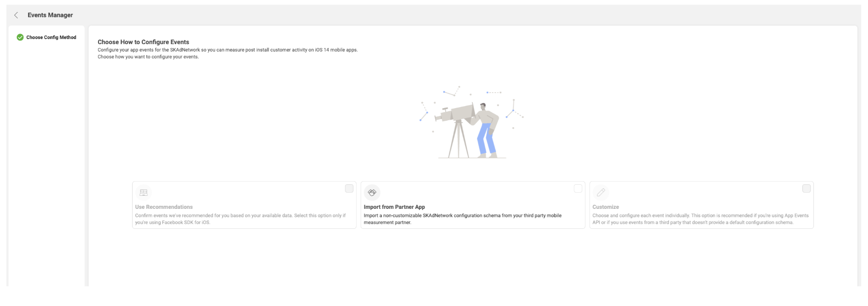
Task: Click the Choose How to Configure Events heading
Action: click(143, 42)
